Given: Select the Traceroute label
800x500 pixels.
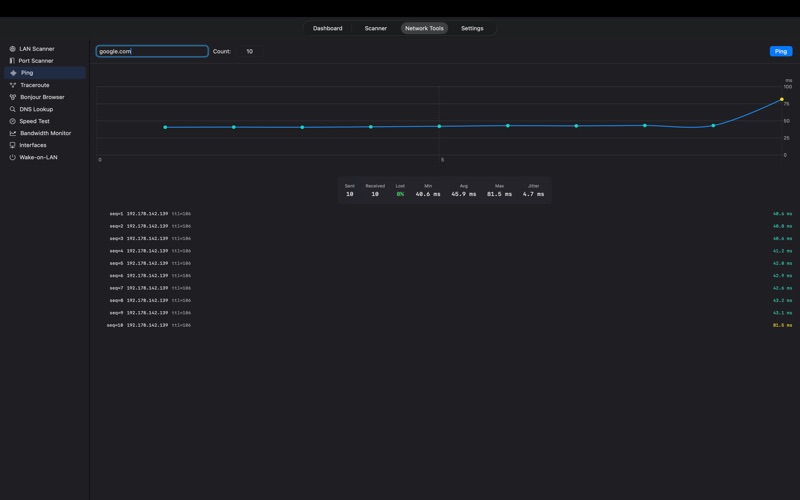Looking at the screenshot, I should (x=35, y=85).
